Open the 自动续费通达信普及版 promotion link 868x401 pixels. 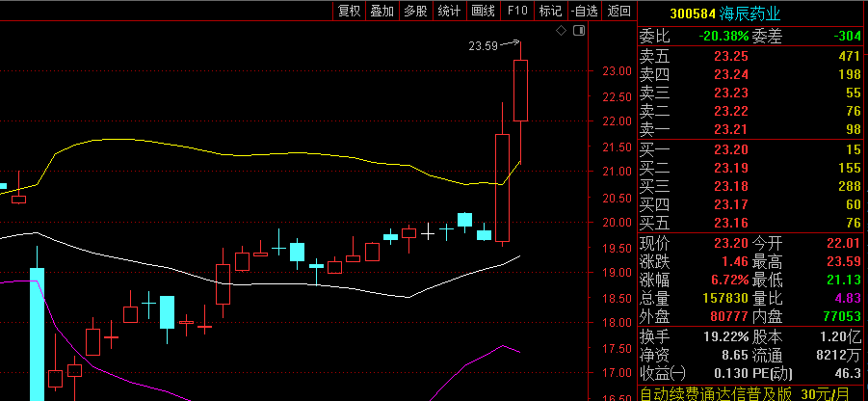745,393
